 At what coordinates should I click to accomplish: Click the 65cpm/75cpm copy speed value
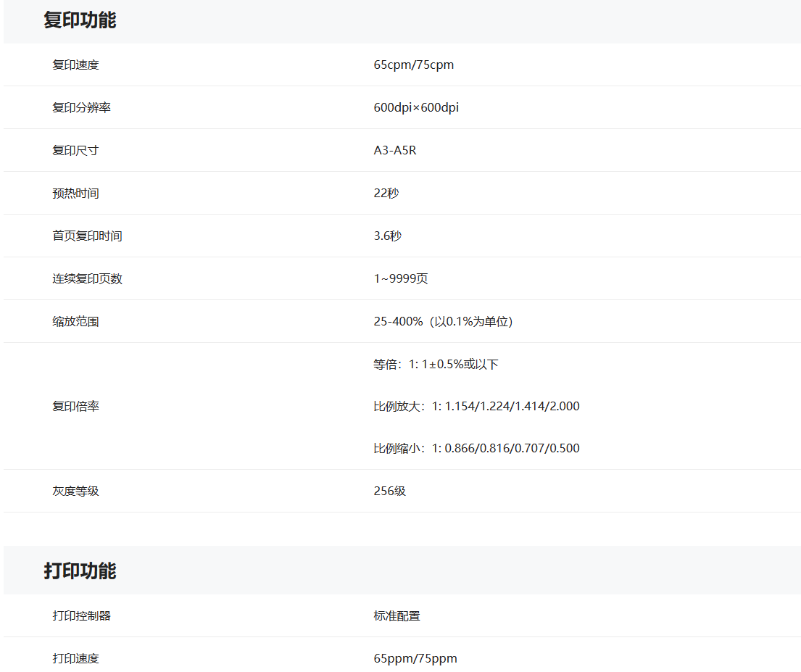click(413, 65)
